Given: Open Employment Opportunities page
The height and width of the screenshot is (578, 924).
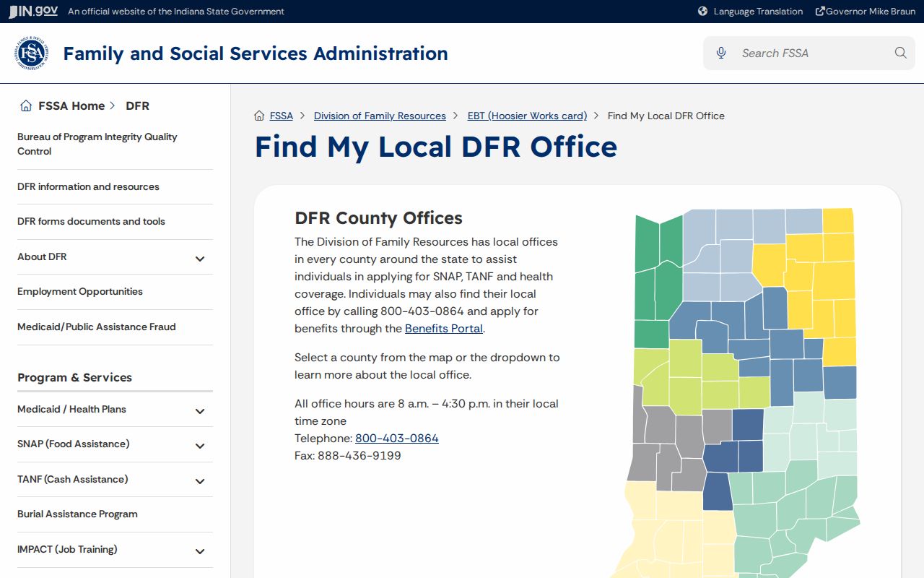Looking at the screenshot, I should (x=80, y=292).
